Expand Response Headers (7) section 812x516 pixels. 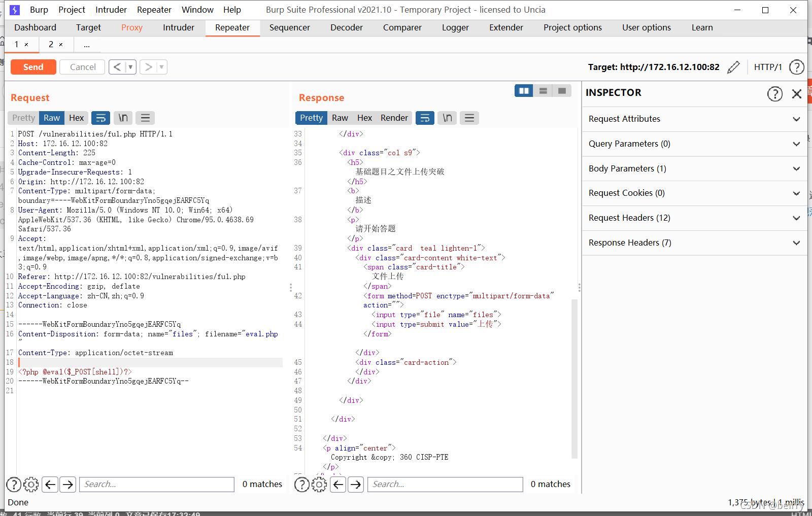(x=694, y=243)
